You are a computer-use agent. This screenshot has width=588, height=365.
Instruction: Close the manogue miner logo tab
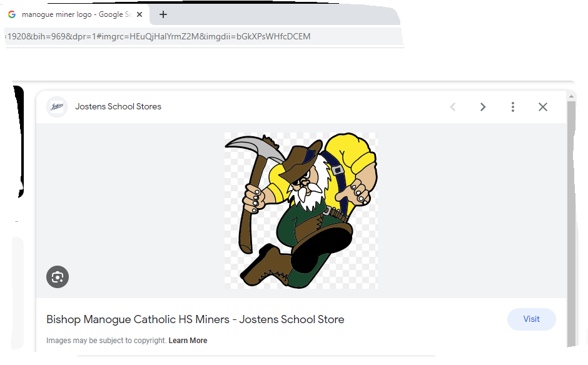139,14
